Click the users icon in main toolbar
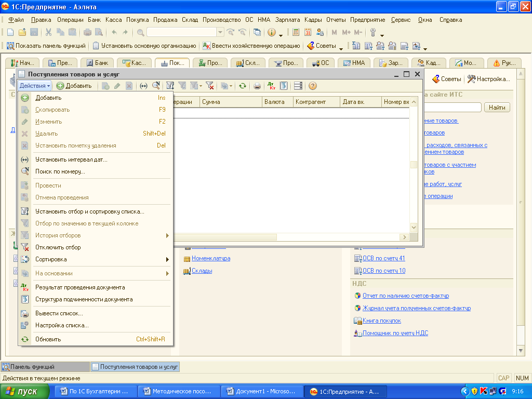The height and width of the screenshot is (399, 532). click(x=320, y=32)
